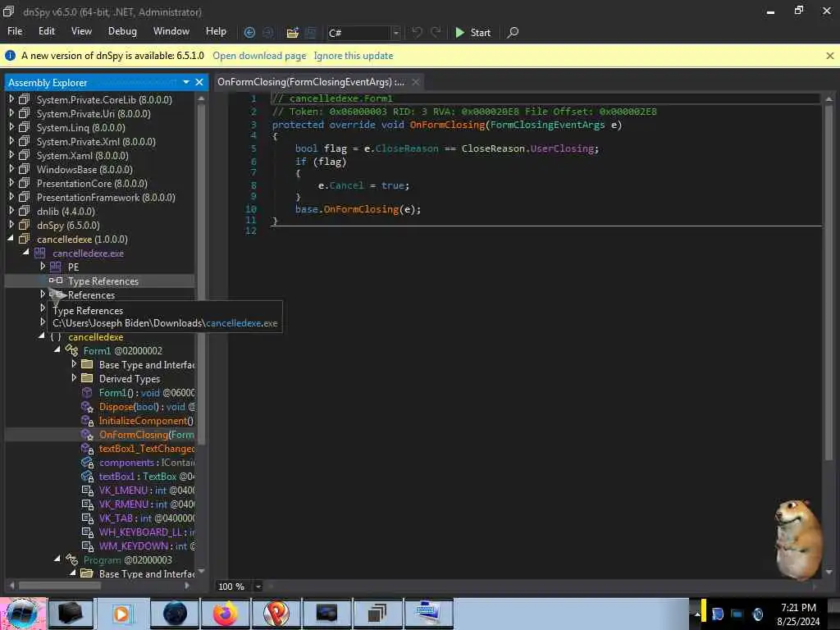Click the VK_LMENU constant icon
Image resolution: width=840 pixels, height=630 pixels.
(87, 491)
